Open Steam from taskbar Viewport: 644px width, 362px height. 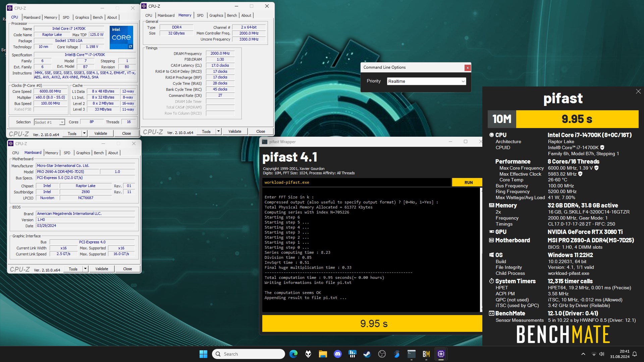click(x=367, y=354)
